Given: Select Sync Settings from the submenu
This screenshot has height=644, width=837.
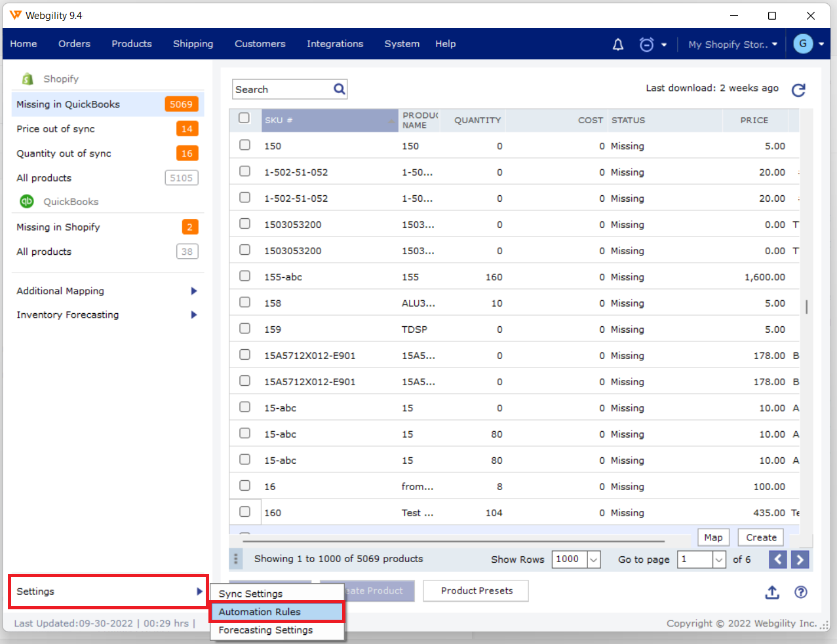Looking at the screenshot, I should 277,594.
